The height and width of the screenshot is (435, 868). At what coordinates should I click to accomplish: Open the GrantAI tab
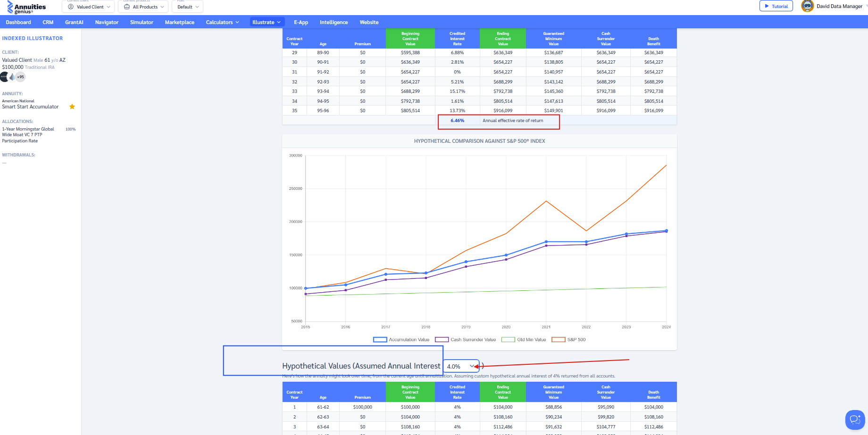point(74,22)
